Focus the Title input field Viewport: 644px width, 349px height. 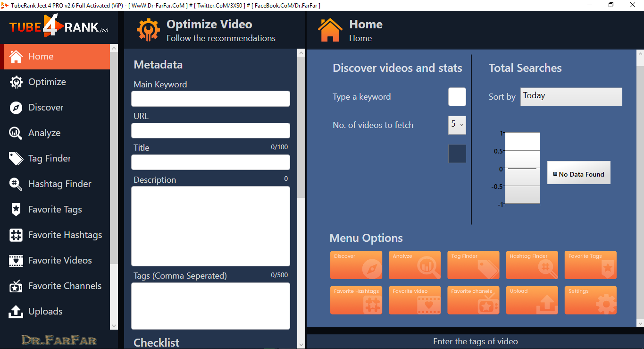click(x=210, y=162)
